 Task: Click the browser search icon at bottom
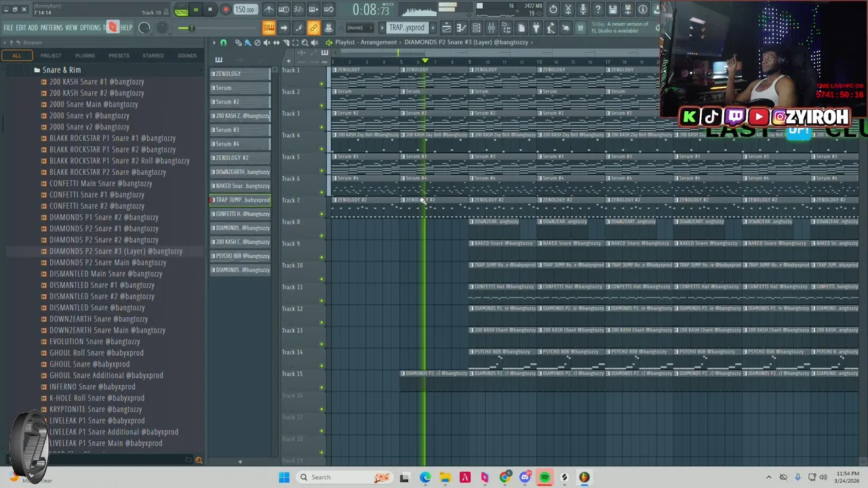click(199, 460)
